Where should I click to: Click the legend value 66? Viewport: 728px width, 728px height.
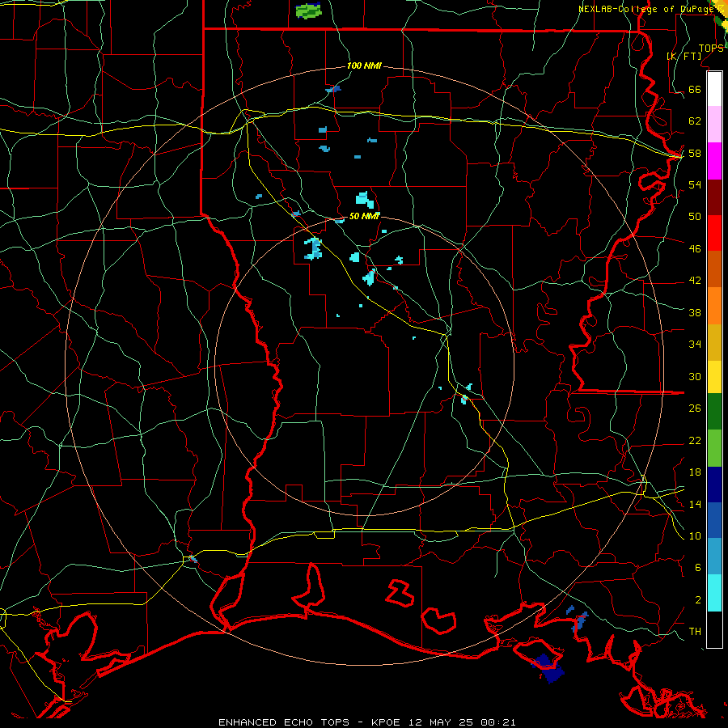(x=695, y=89)
